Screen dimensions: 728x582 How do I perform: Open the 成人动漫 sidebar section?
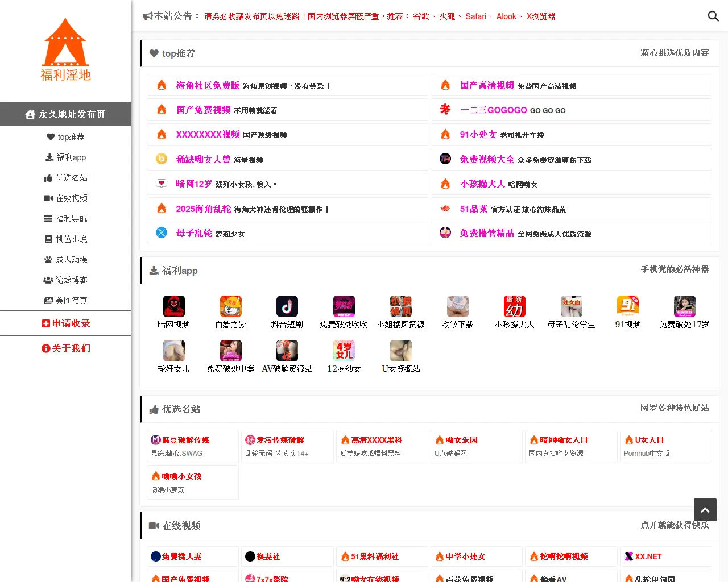(x=65, y=259)
